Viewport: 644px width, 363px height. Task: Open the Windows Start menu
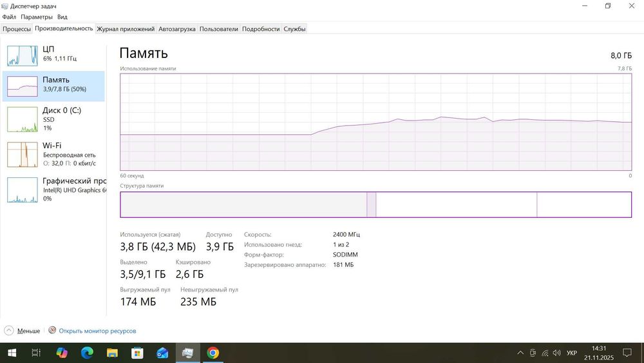tap(12, 353)
